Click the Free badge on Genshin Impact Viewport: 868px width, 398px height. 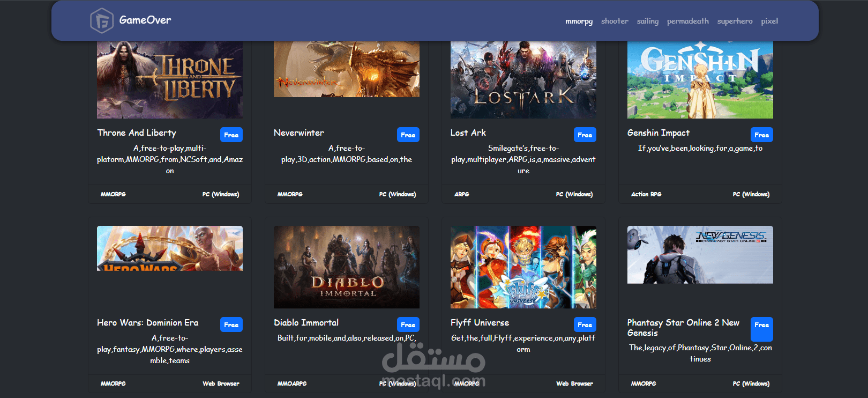pyautogui.click(x=762, y=135)
